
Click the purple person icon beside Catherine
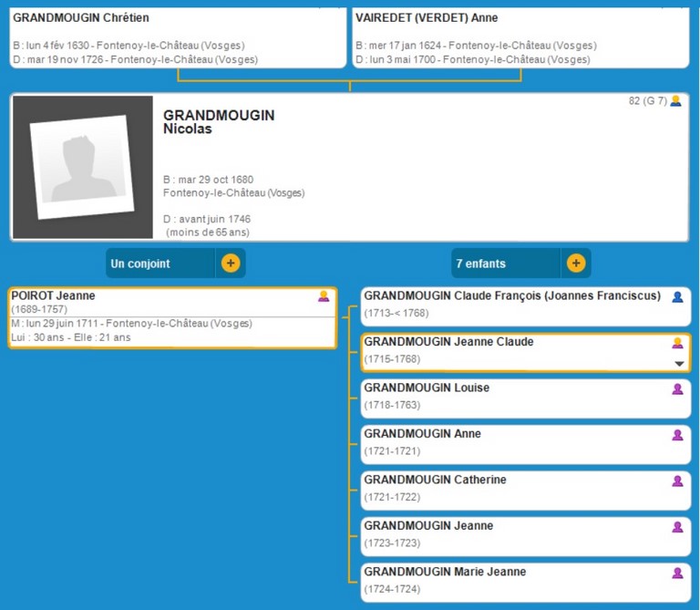677,481
